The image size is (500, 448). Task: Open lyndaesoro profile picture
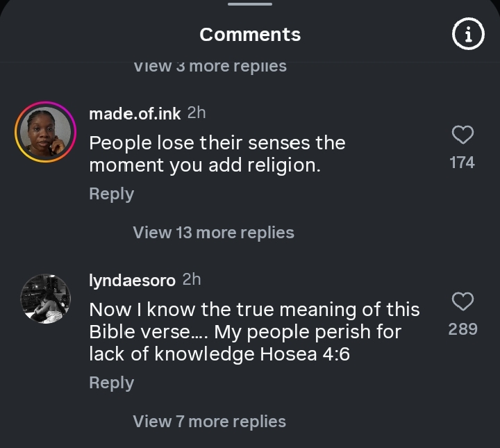pyautogui.click(x=46, y=299)
